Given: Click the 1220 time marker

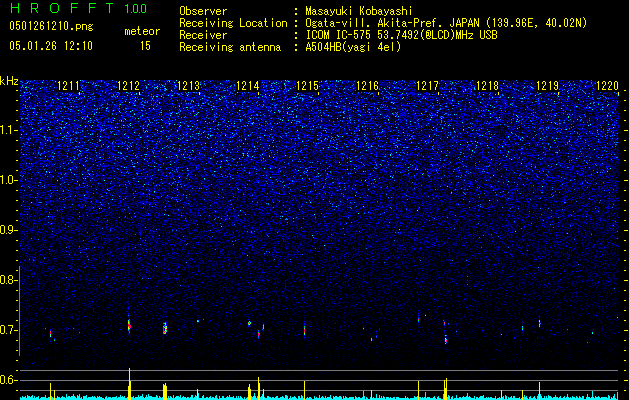Looking at the screenshot, I should 607,86.
